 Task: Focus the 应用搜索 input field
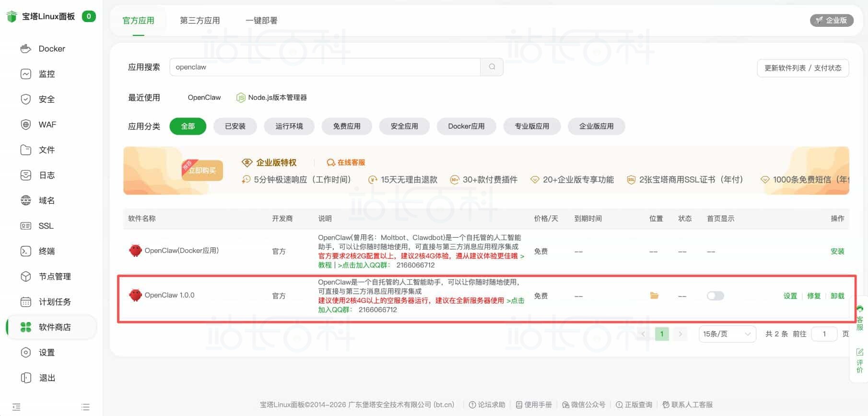tap(325, 67)
